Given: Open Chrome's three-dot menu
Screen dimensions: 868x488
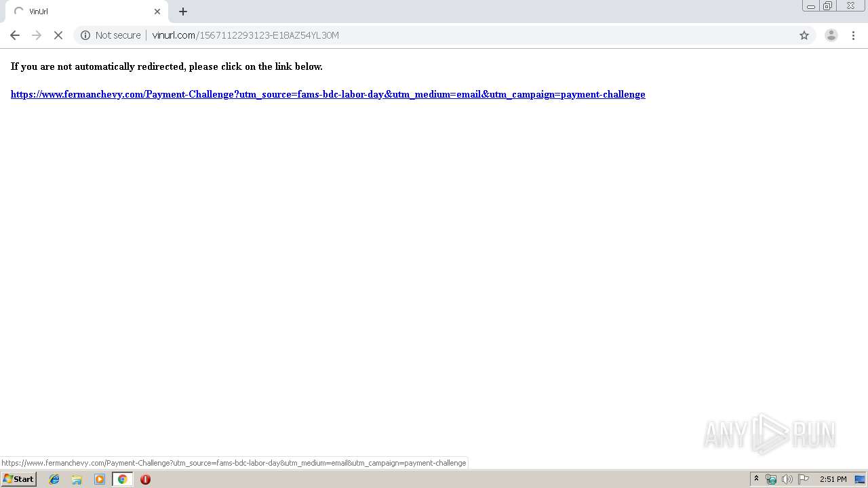Looking at the screenshot, I should coord(854,35).
